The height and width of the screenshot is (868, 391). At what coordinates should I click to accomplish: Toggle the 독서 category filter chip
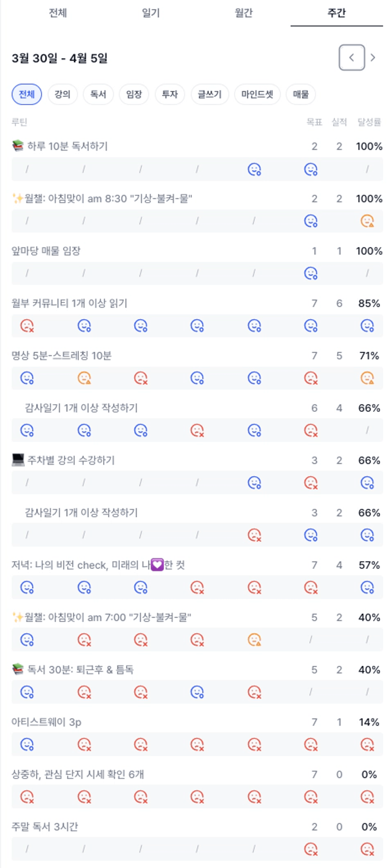pos(98,94)
